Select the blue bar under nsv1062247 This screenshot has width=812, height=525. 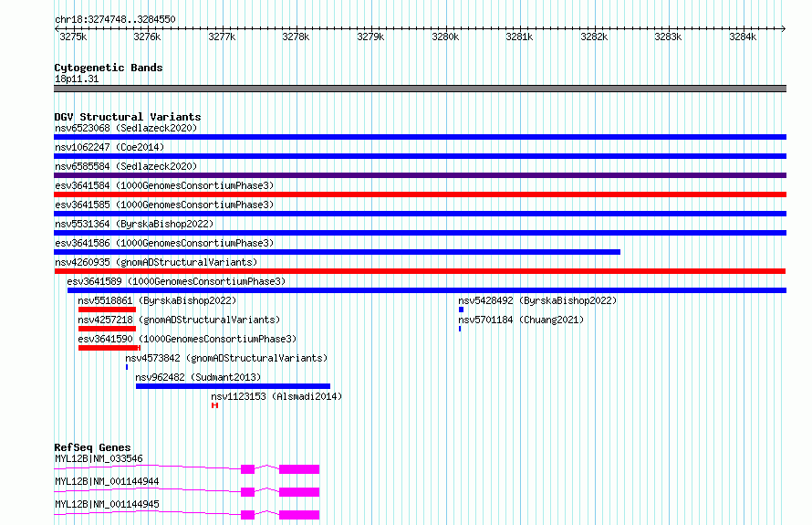click(420, 156)
